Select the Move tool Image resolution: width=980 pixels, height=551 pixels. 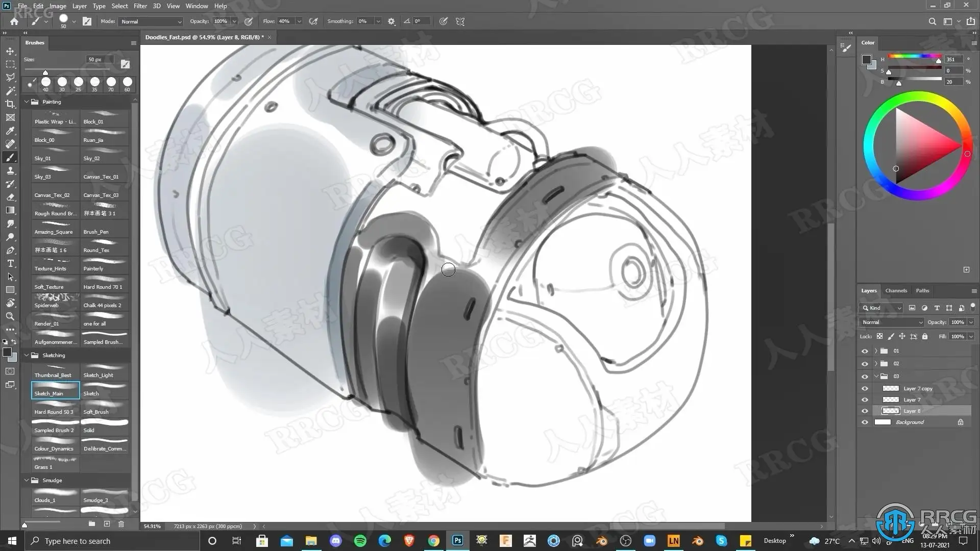[10, 51]
